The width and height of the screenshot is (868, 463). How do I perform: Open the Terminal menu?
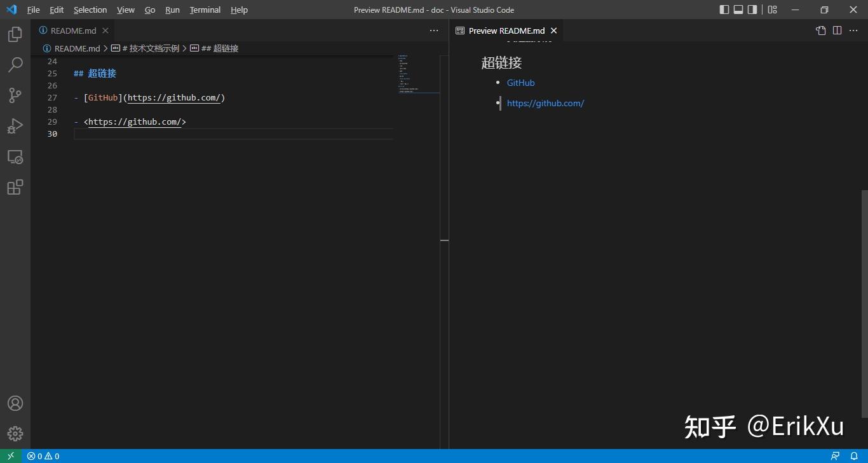205,10
